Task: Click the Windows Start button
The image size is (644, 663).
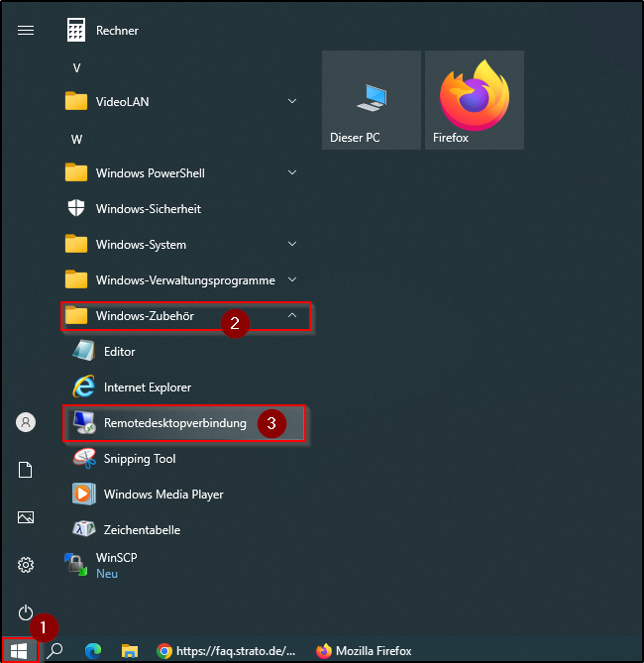Action: 19,651
